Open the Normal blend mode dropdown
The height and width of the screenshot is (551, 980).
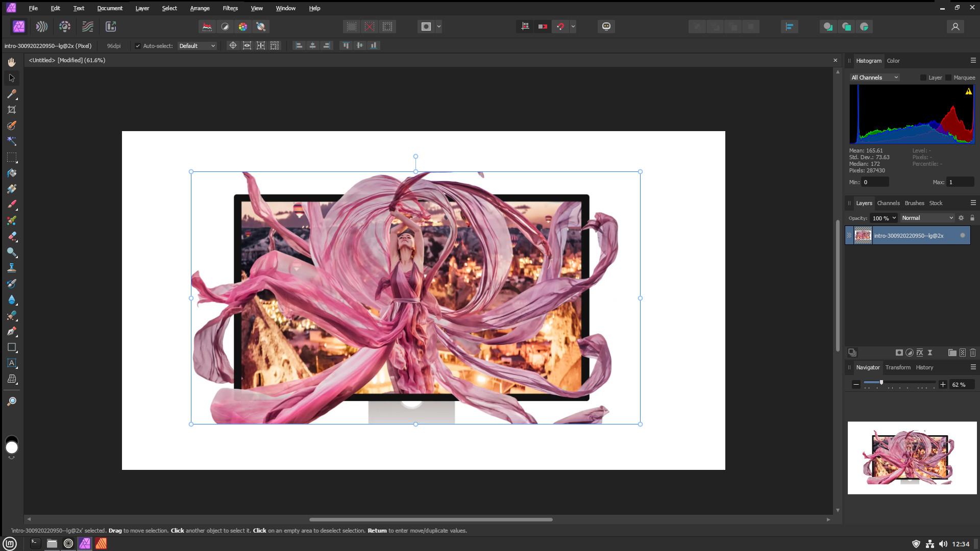pos(927,218)
